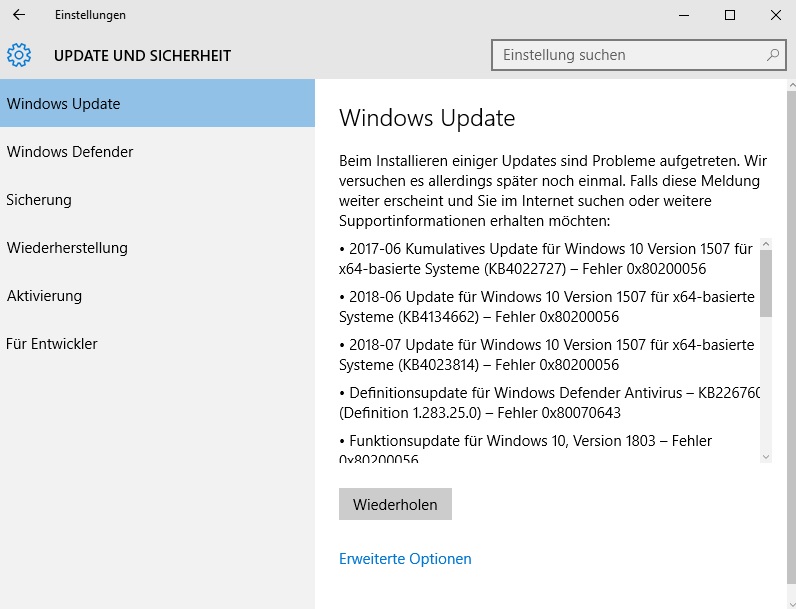Click the Defender Definitionsupdate error entry

pyautogui.click(x=550, y=402)
